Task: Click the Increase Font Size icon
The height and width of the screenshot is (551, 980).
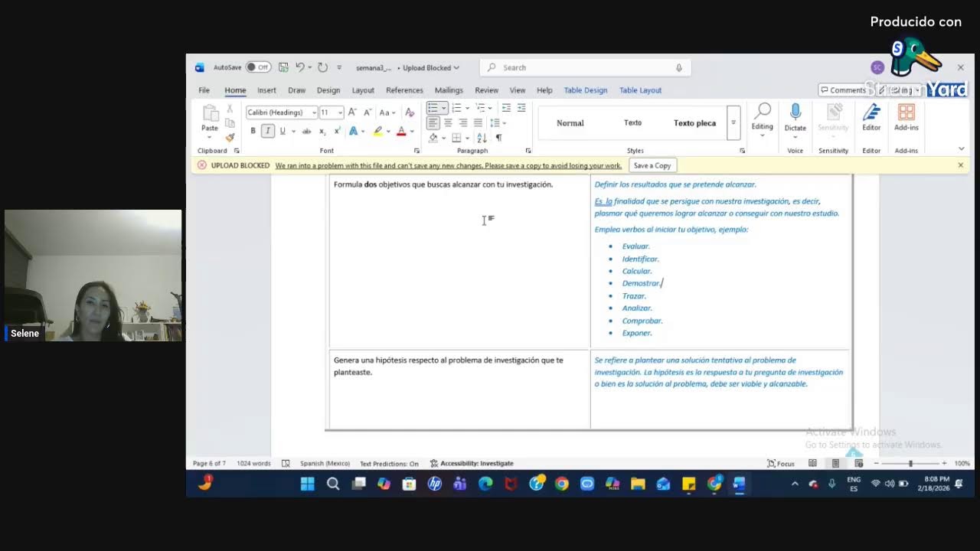Action: point(352,112)
